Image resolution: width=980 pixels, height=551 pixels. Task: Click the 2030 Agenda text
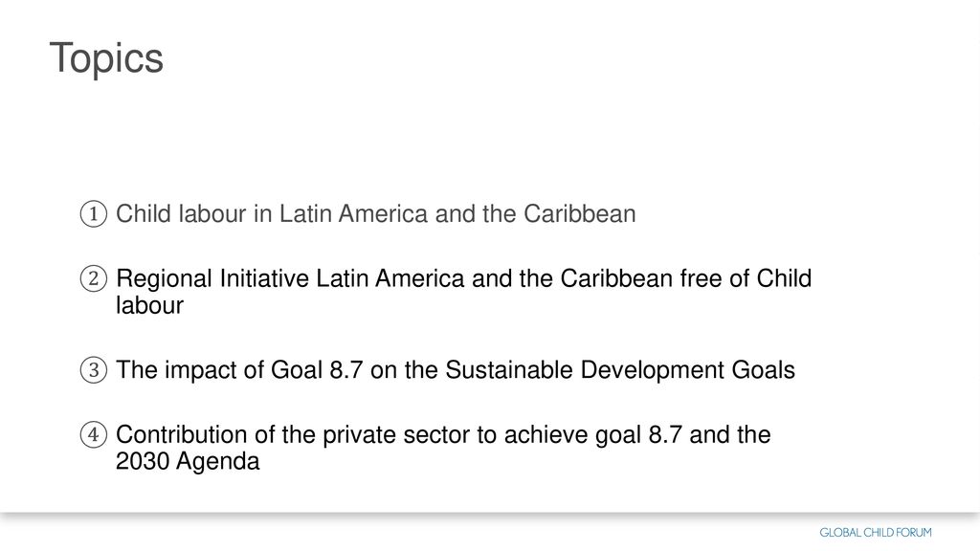tap(188, 462)
